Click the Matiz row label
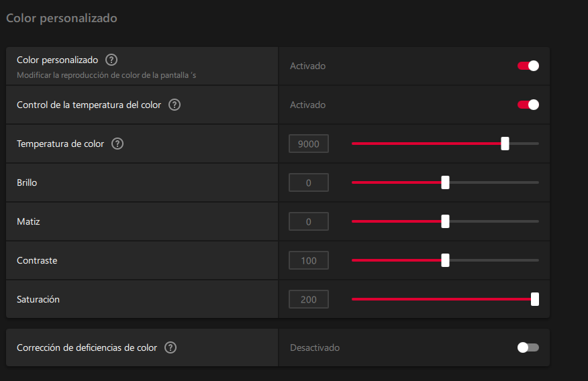This screenshot has width=588, height=381. coord(28,221)
